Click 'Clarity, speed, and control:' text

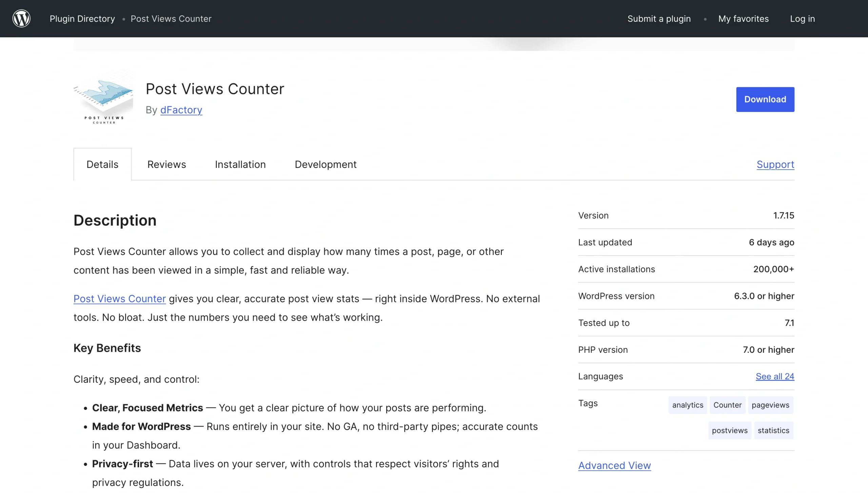pyautogui.click(x=136, y=379)
